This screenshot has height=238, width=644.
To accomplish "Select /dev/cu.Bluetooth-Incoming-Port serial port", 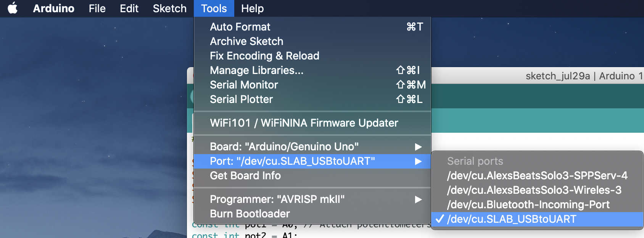I will coord(528,204).
